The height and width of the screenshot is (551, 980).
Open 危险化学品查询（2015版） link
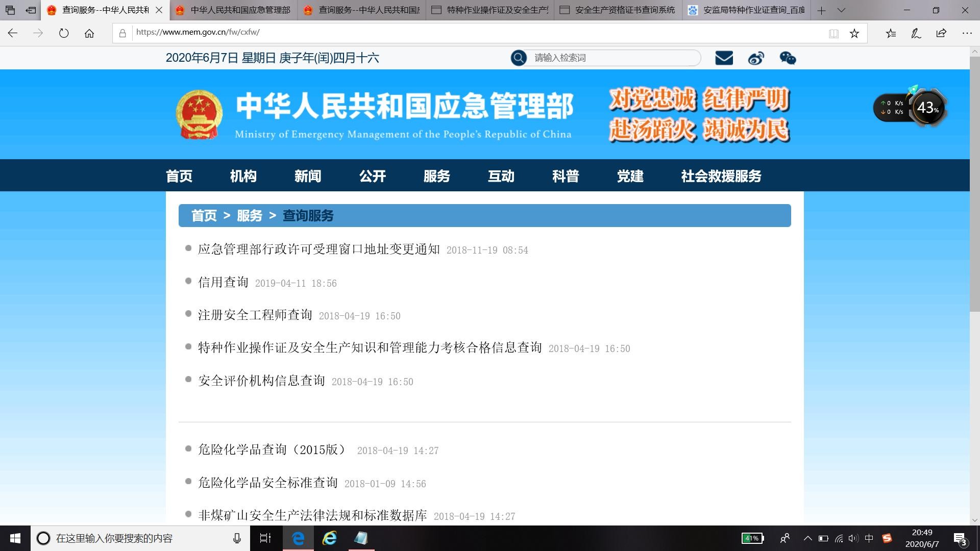coord(272,449)
